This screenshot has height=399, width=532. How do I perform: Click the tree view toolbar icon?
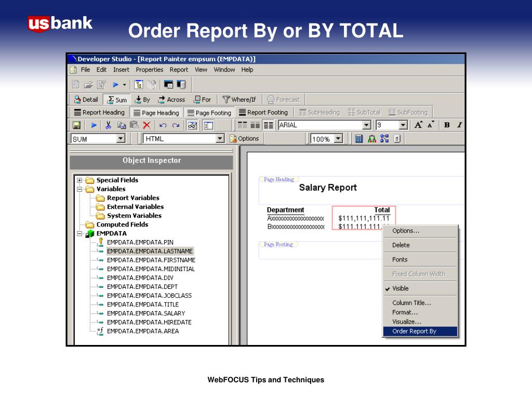coord(138,85)
